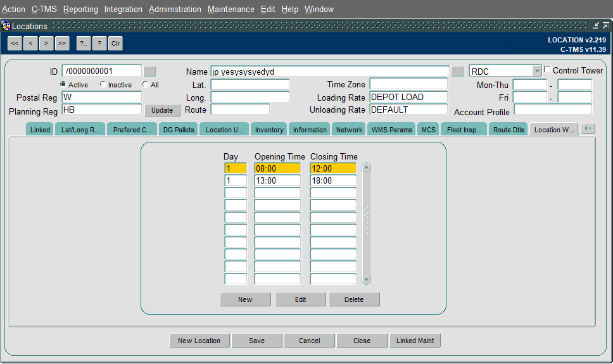Image resolution: width=613 pixels, height=364 pixels.
Task: Open the lookup button beside ID field
Action: coord(149,72)
